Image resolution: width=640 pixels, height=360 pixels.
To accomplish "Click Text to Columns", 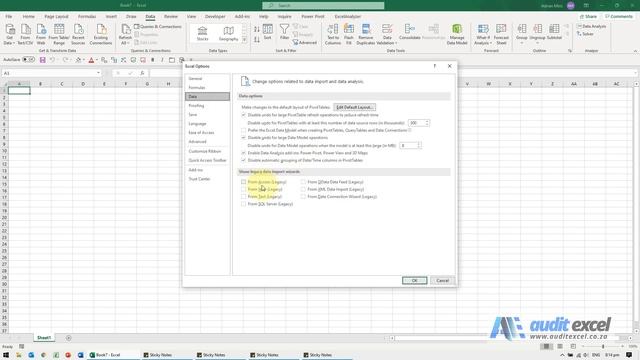I will 333,34.
